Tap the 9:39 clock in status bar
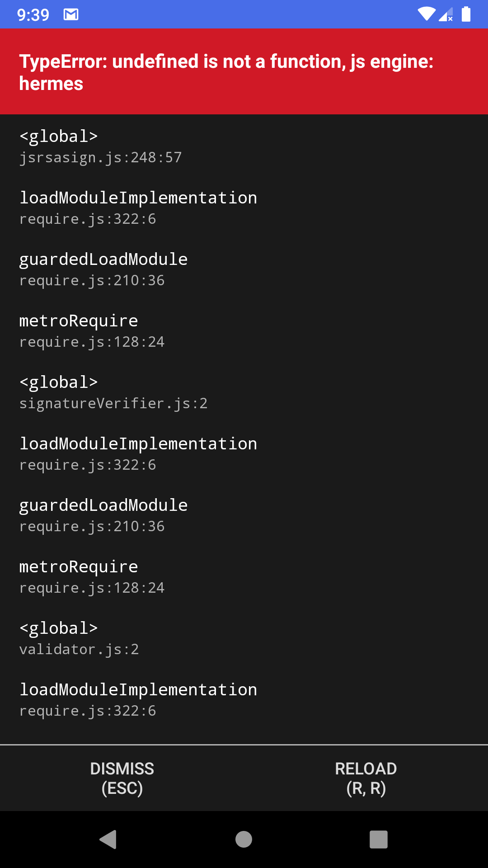 33,15
